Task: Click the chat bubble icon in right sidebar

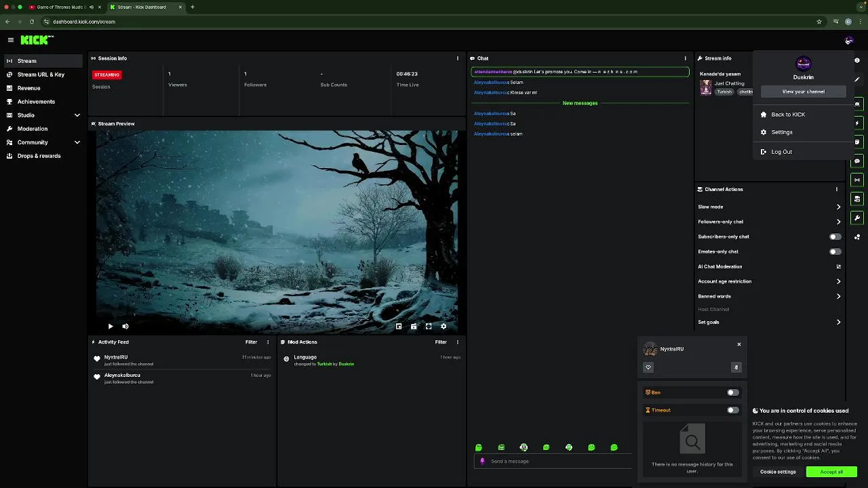Action: click(857, 161)
